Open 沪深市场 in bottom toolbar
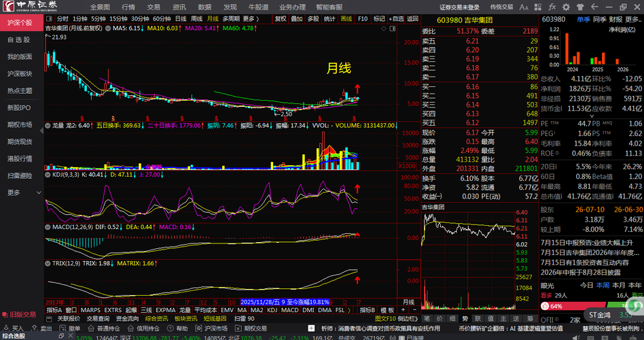Viewport: 644px width, 340px height. [211, 328]
